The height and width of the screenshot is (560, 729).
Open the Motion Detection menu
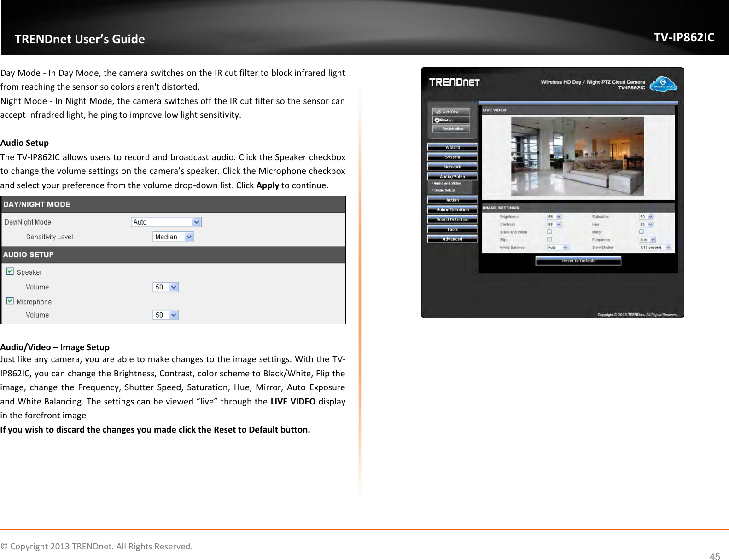click(x=452, y=209)
